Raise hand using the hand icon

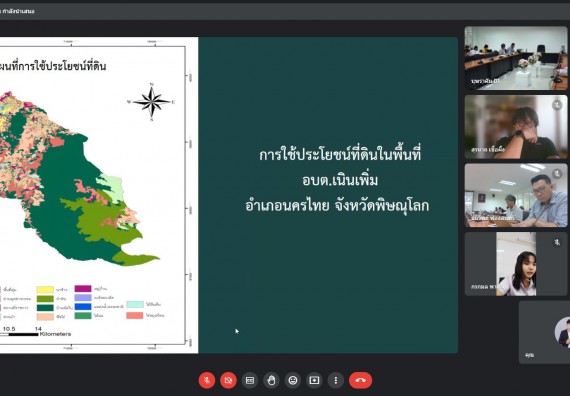coord(271,380)
